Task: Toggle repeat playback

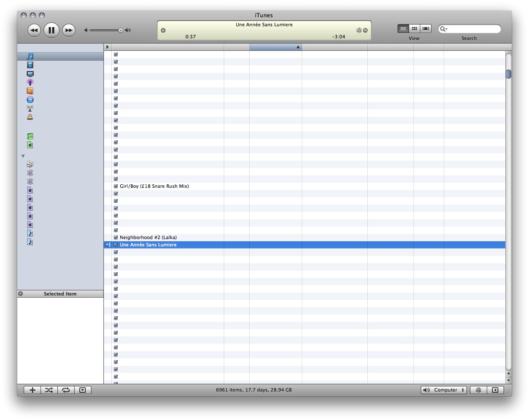Action: (x=66, y=390)
